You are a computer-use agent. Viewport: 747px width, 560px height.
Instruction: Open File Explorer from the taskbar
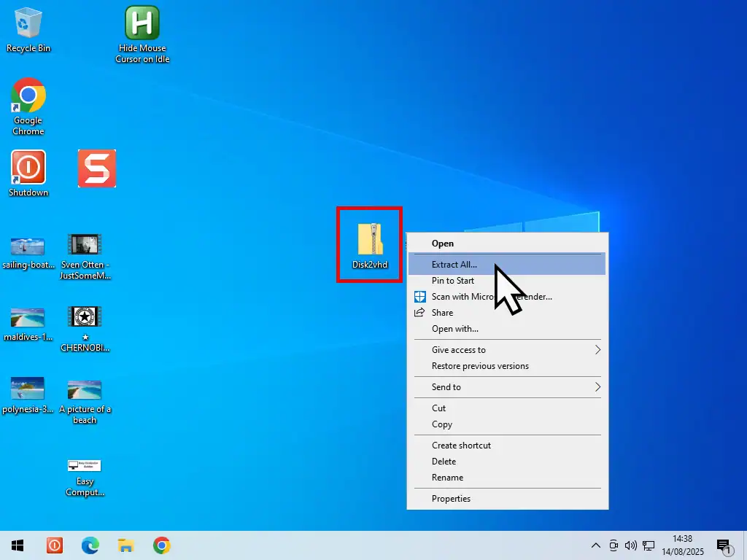point(126,545)
